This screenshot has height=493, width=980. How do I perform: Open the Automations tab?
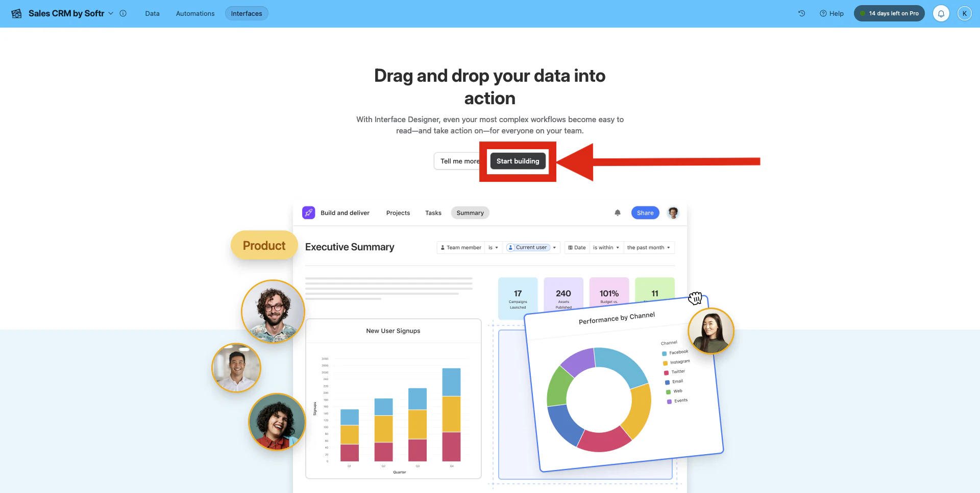coord(195,14)
